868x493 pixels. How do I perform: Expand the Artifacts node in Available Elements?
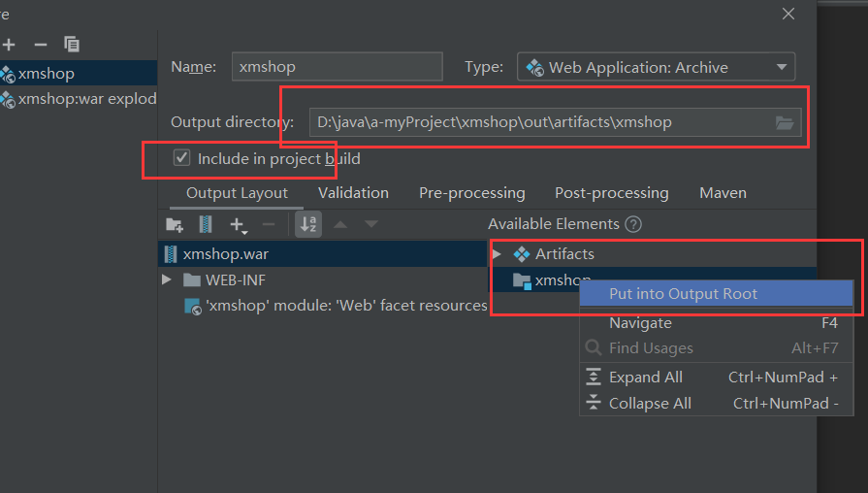pyautogui.click(x=498, y=254)
